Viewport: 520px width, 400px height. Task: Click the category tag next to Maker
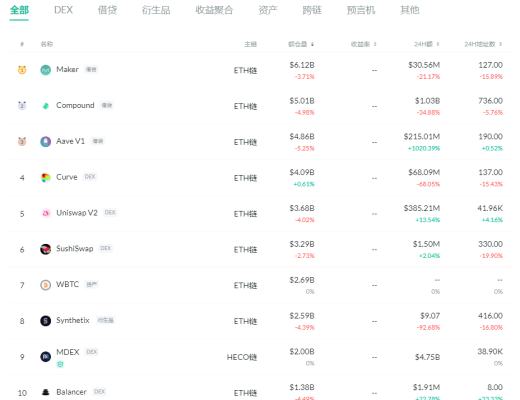91,69
